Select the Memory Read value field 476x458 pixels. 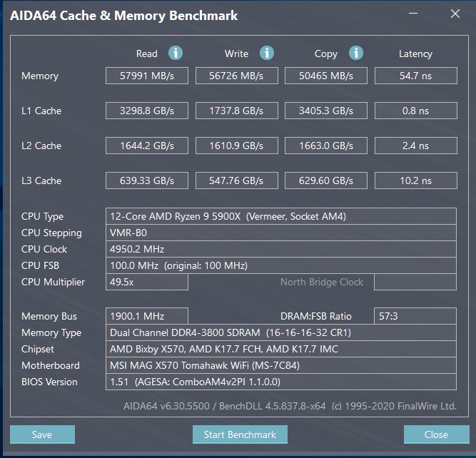pos(147,76)
